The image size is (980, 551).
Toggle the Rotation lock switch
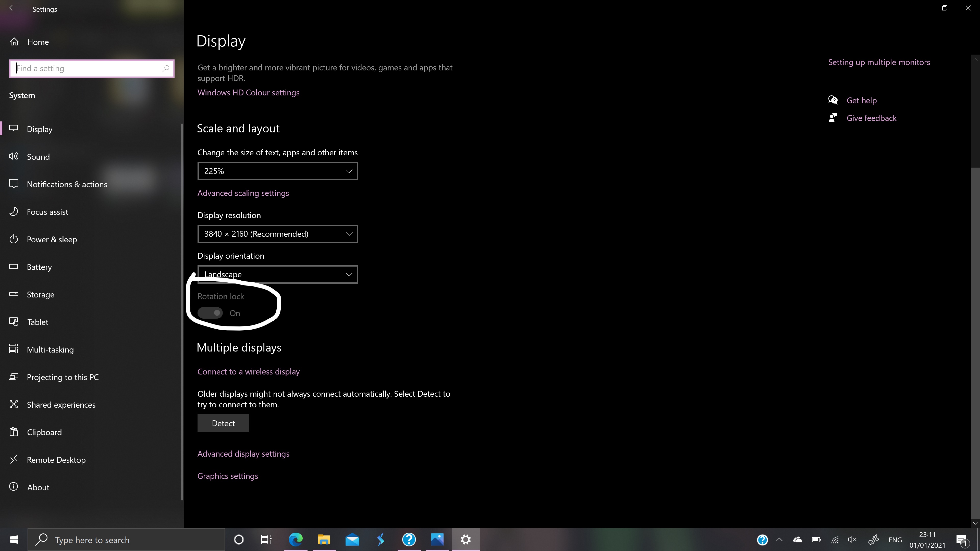[x=210, y=313]
